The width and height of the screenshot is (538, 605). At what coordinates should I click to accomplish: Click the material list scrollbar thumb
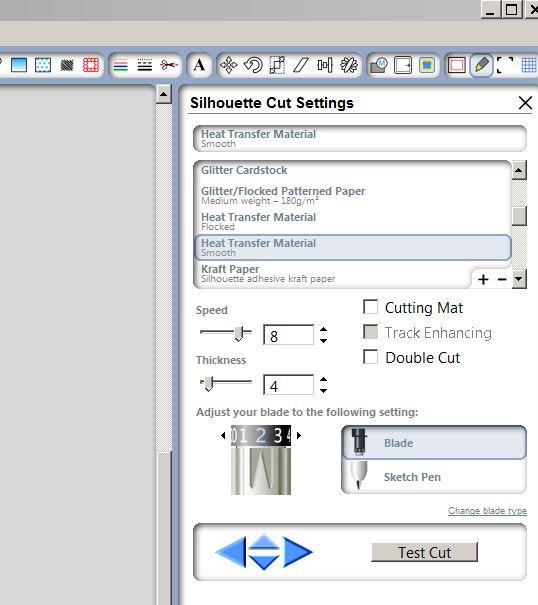coord(519,216)
